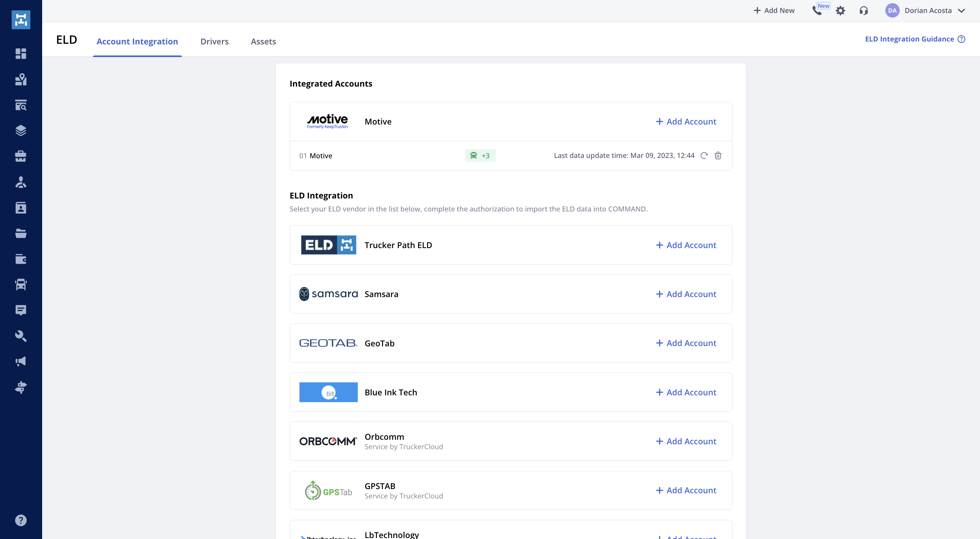Add Account for Blue Ink Tech
Screen dimensions: 980x539
click(686, 392)
